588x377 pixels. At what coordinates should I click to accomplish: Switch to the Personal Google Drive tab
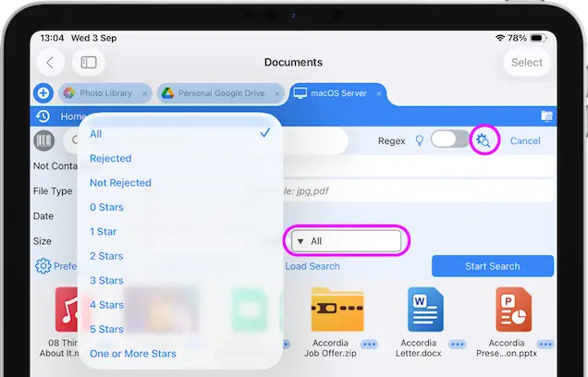click(x=220, y=93)
